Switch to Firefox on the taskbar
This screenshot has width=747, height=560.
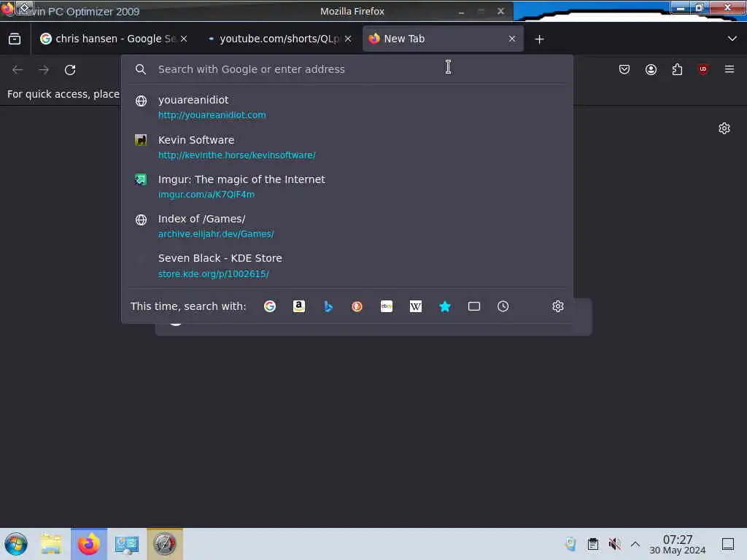tap(89, 544)
